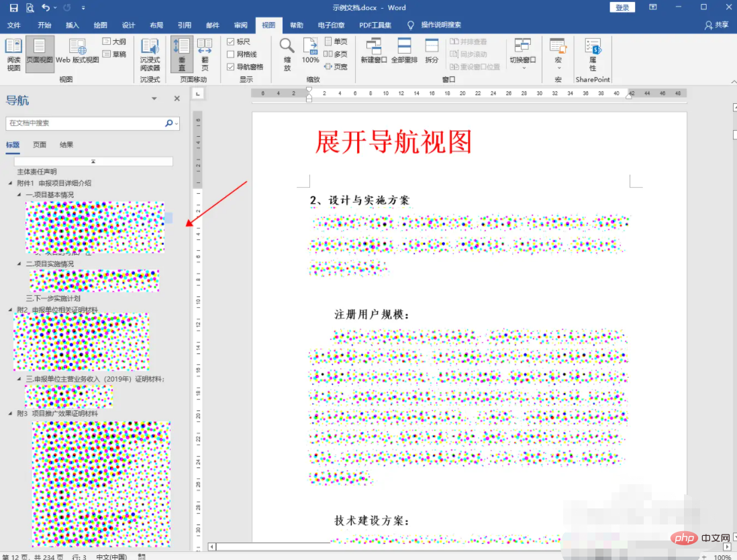This screenshot has width=737, height=560.
Task: Set zoom to 100% icon
Action: pyautogui.click(x=310, y=51)
